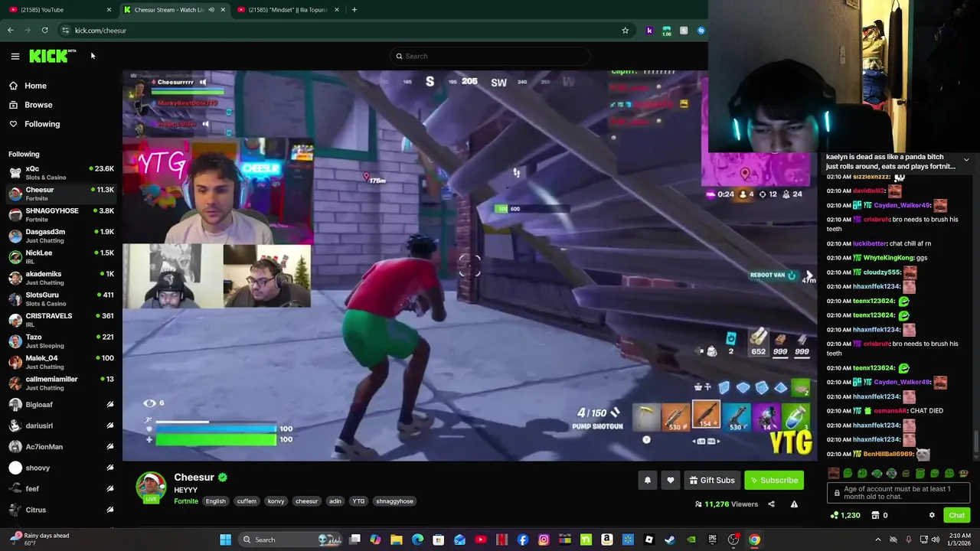Click Cheesur's live avatar below the video
The width and height of the screenshot is (980, 551).
pyautogui.click(x=151, y=487)
